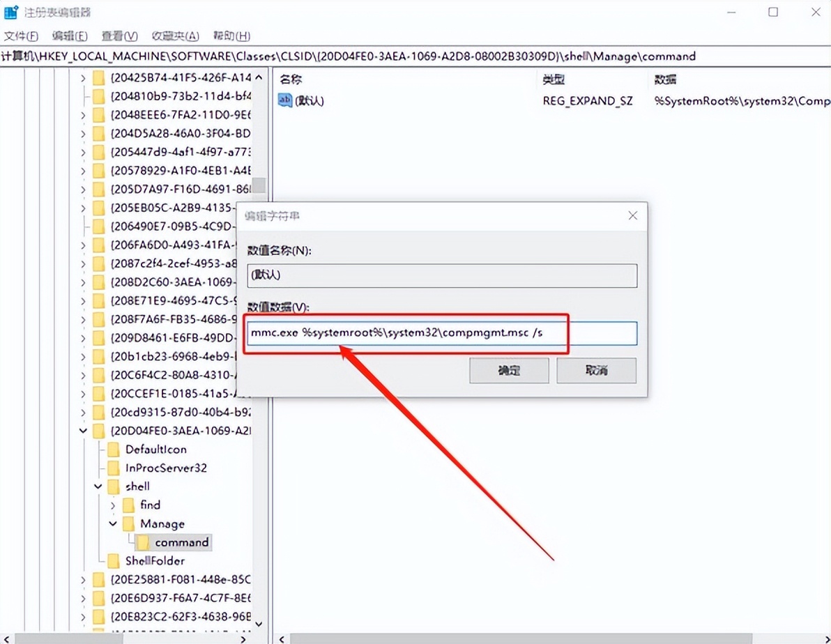The width and height of the screenshot is (831, 644).
Task: Click the 数据 column header
Action: click(x=665, y=79)
